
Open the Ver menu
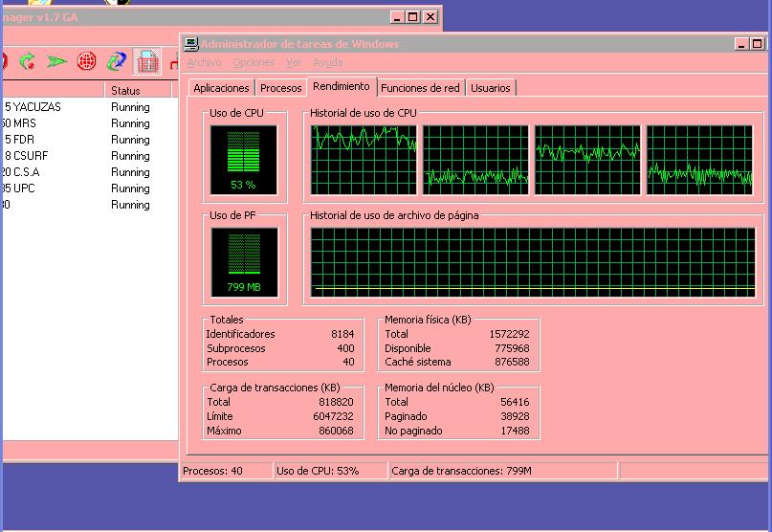pyautogui.click(x=294, y=62)
